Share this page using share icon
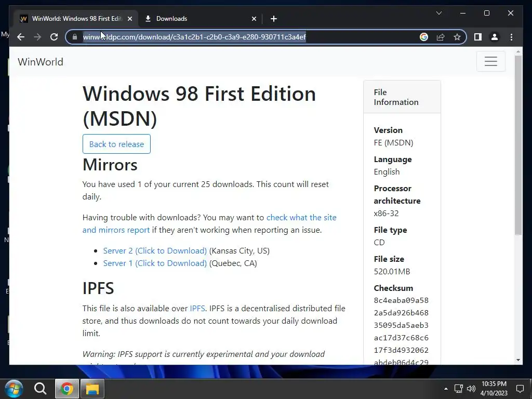Viewport: 532px width, 399px height. 441,37
